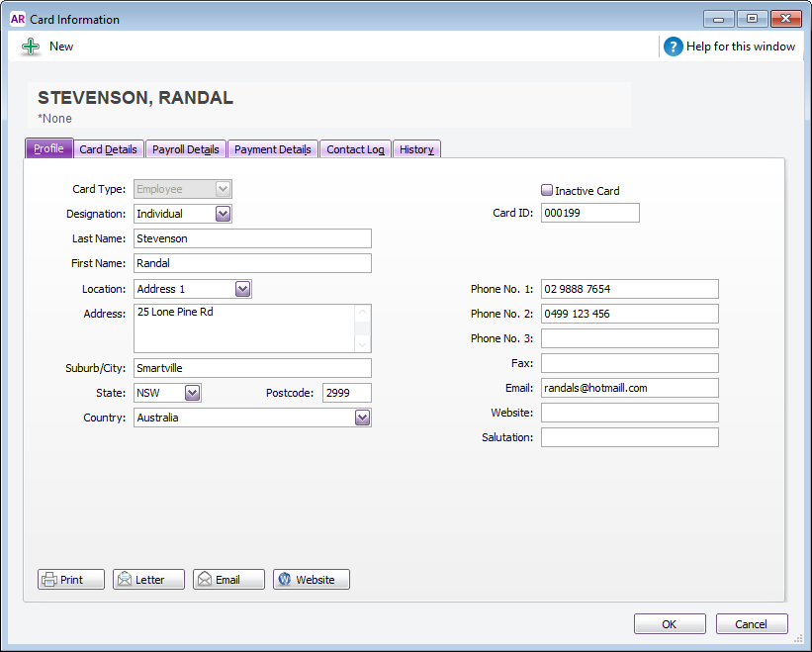The width and height of the screenshot is (812, 652).
Task: Click the Letter button with envelope icon
Action: pos(148,580)
